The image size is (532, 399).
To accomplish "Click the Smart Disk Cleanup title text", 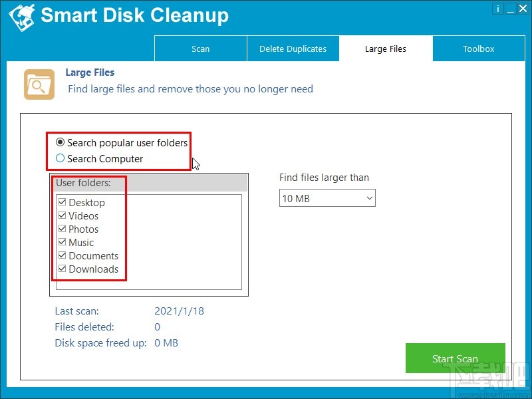I will [x=135, y=15].
